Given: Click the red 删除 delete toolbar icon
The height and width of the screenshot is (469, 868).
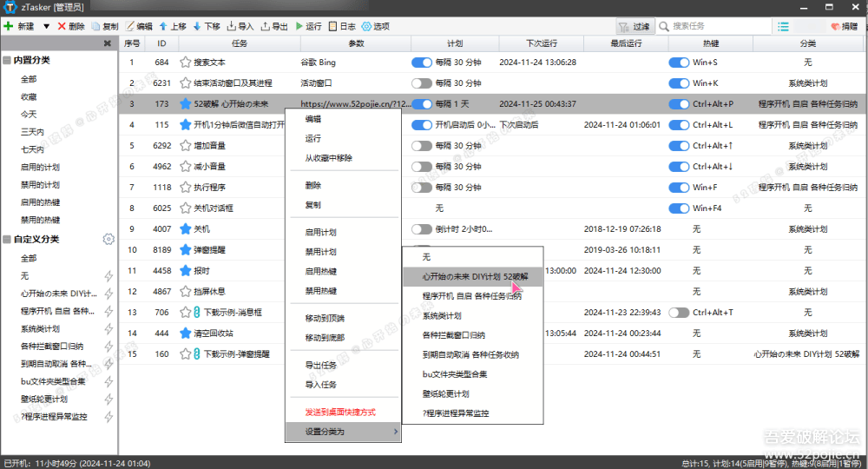Looking at the screenshot, I should pyautogui.click(x=62, y=26).
